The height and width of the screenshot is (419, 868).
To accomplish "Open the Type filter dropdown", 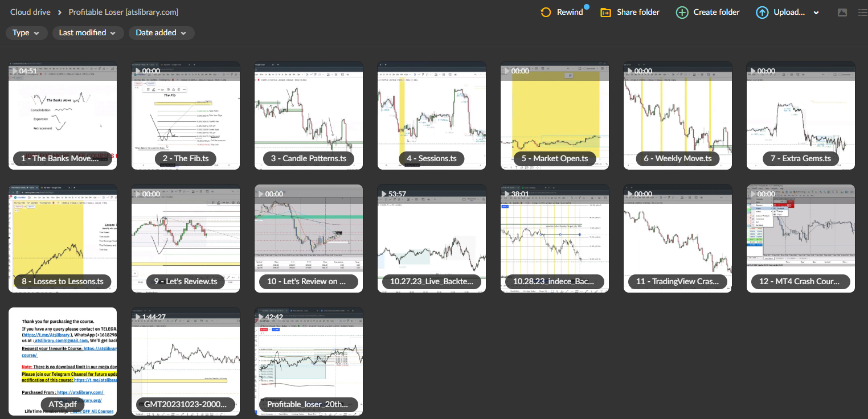I will 26,32.
